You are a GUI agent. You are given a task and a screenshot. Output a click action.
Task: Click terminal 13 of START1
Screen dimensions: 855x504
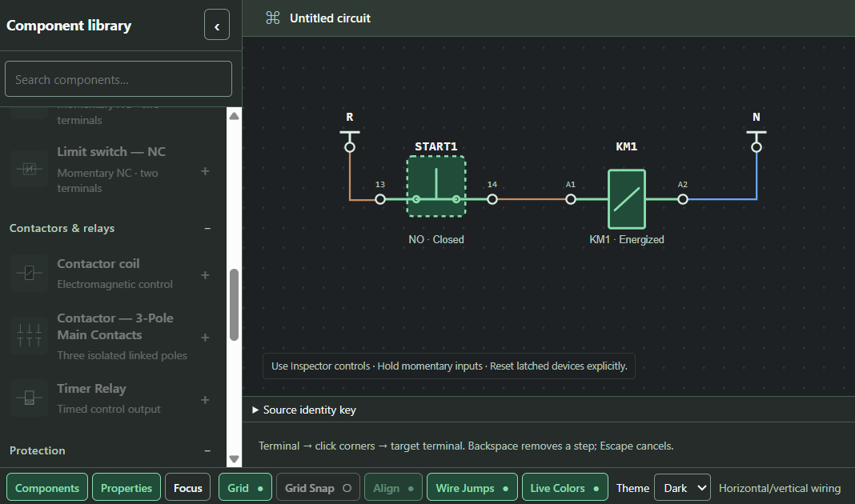[380, 199]
